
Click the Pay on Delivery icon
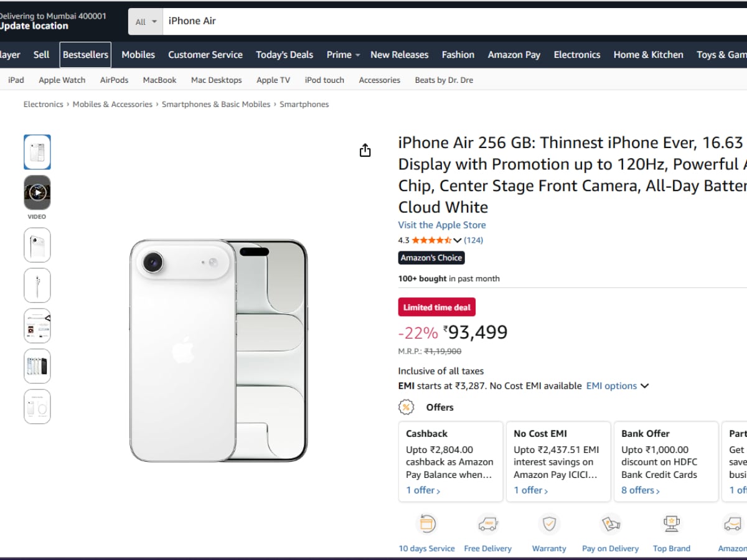[x=610, y=525]
